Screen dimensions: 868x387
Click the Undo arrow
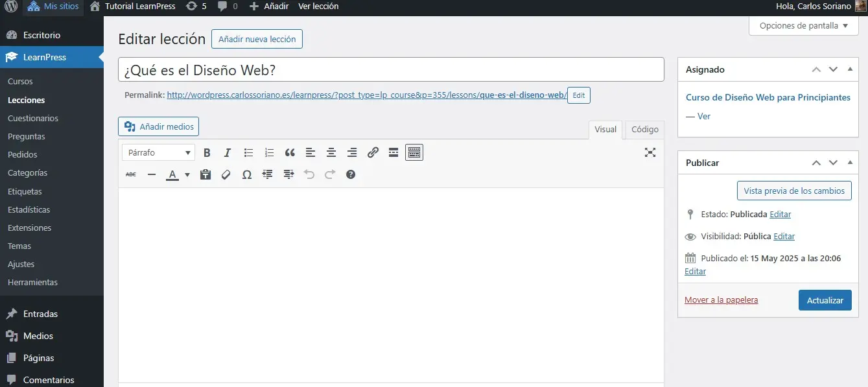click(x=309, y=174)
